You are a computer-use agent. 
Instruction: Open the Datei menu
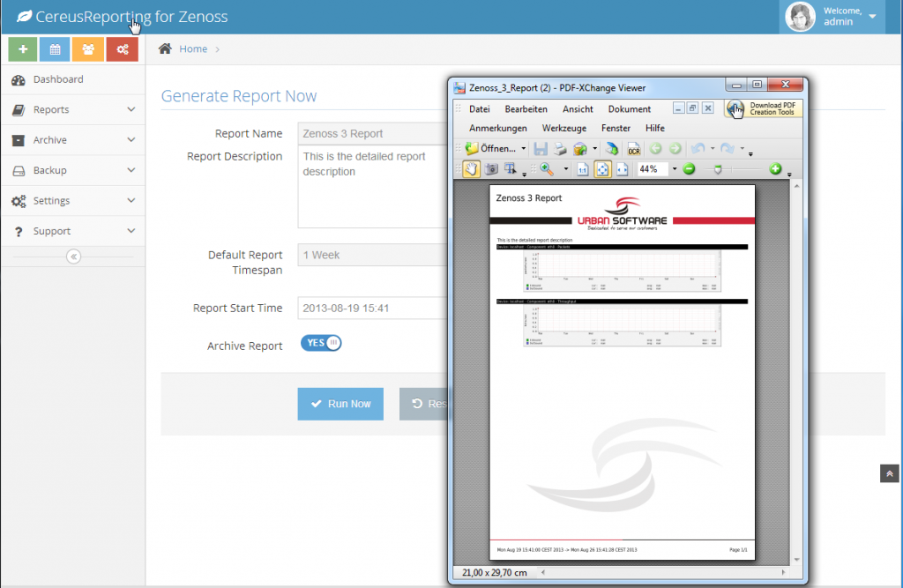click(479, 109)
